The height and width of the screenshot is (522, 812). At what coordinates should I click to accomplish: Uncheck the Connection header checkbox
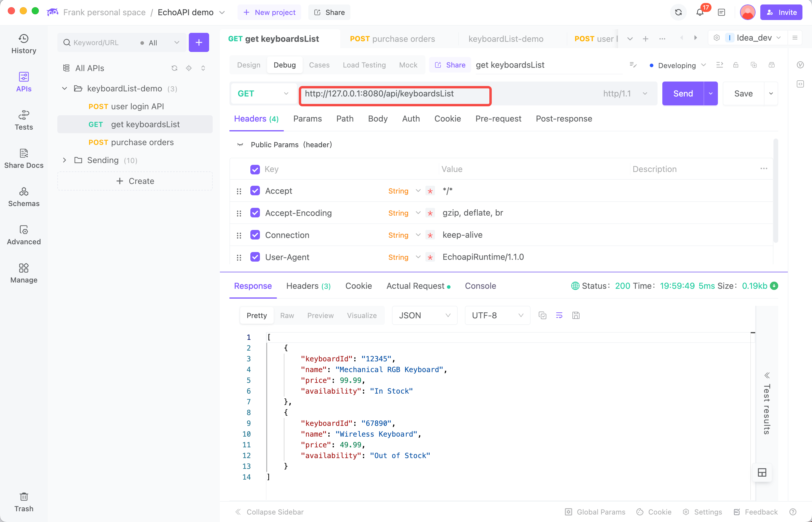click(255, 235)
